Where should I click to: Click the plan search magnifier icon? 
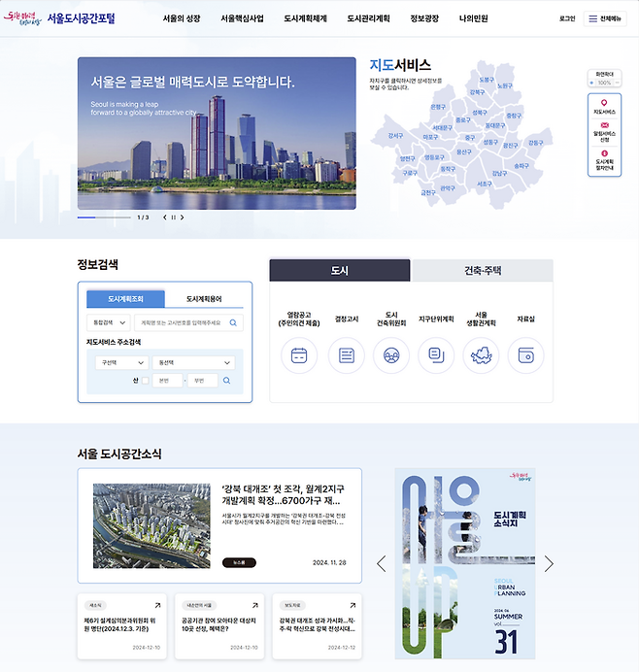coord(233,322)
